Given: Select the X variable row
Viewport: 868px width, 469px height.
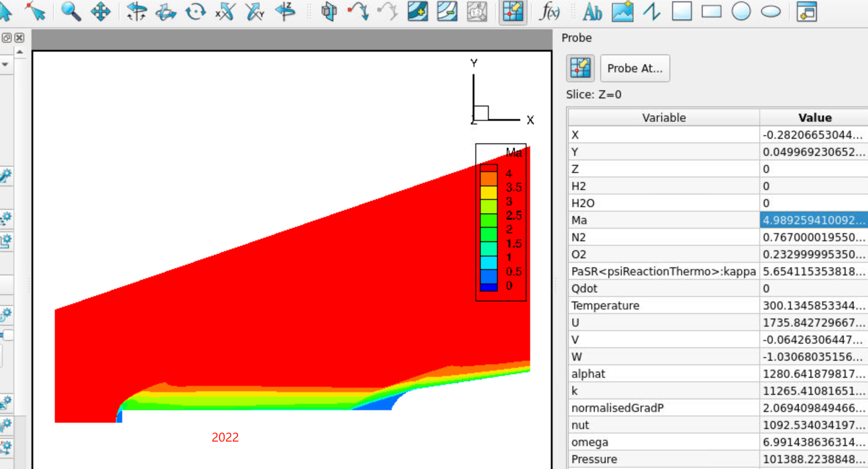Looking at the screenshot, I should 718,135.
